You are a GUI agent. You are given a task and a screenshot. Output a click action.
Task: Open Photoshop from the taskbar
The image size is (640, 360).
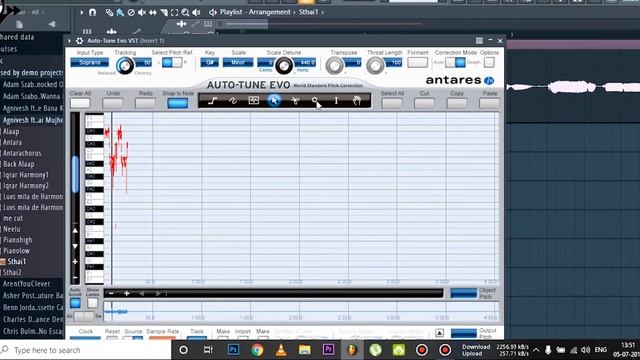click(x=233, y=350)
